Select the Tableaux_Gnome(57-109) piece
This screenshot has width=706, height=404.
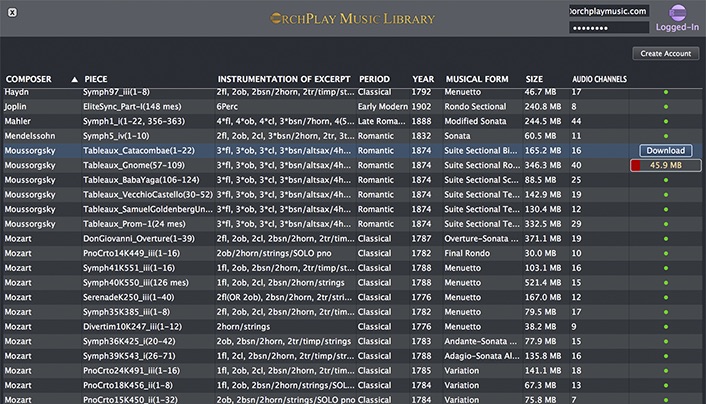pyautogui.click(x=134, y=165)
